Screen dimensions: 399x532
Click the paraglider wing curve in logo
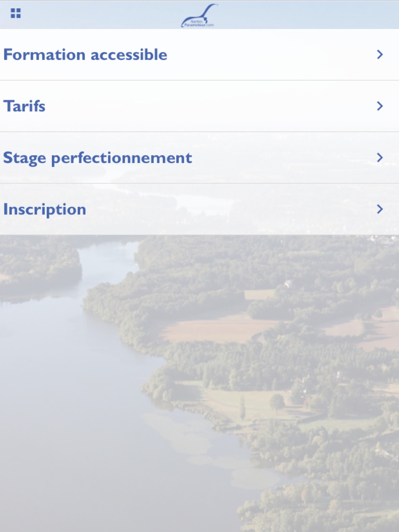click(x=207, y=10)
